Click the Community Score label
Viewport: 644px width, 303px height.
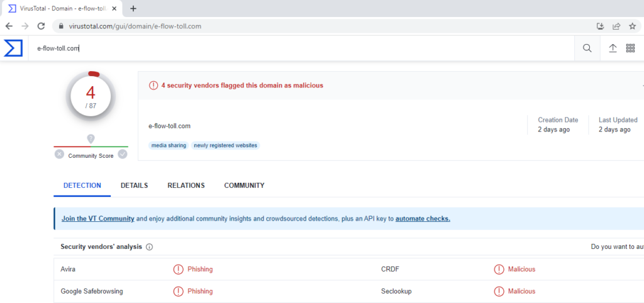91,156
